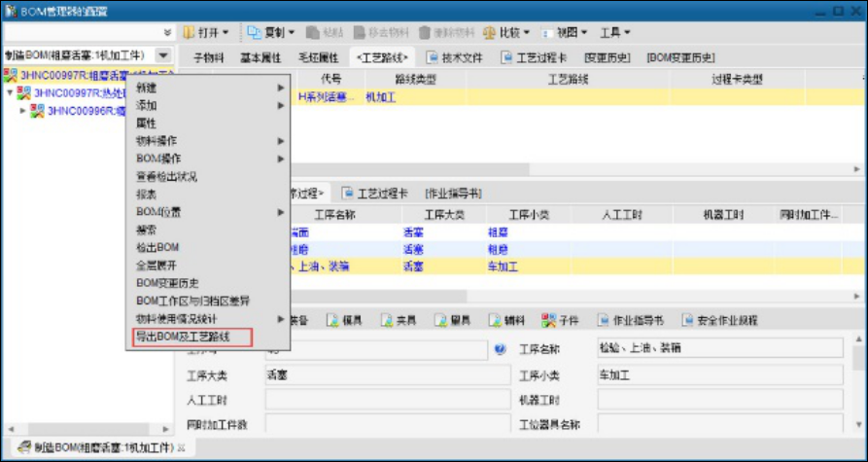This screenshot has height=462, width=868.
Task: Open the BOM位置 submenu
Action: tap(208, 212)
